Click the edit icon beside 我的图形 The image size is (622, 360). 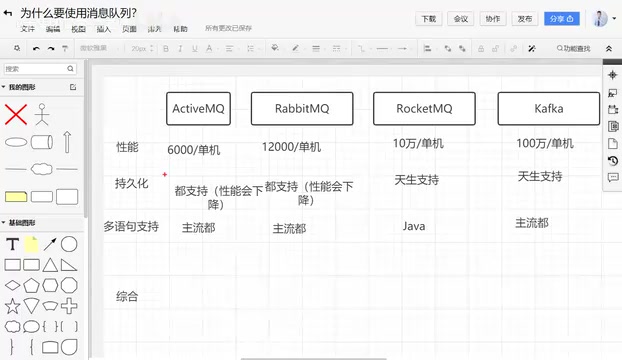click(73, 87)
